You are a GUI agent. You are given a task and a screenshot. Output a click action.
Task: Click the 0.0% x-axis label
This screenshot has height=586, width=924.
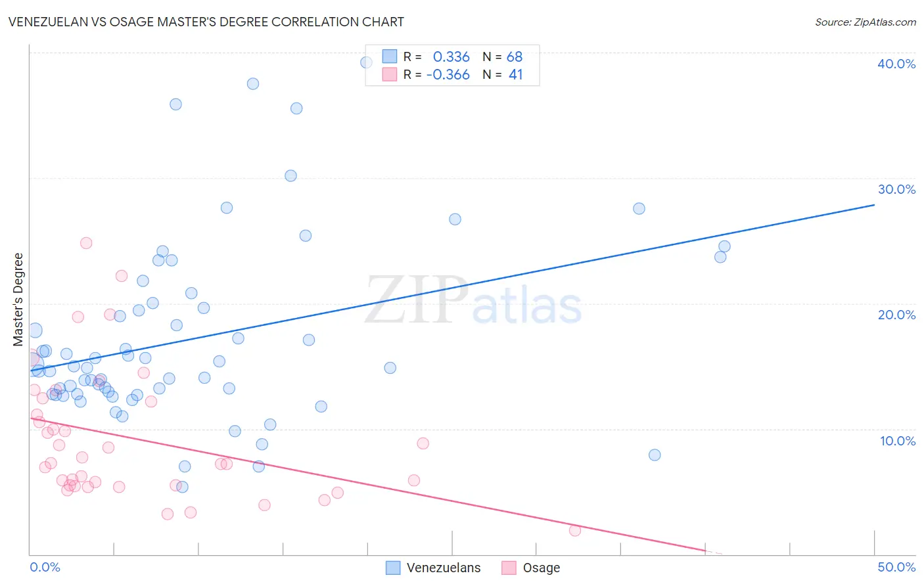pyautogui.click(x=45, y=567)
